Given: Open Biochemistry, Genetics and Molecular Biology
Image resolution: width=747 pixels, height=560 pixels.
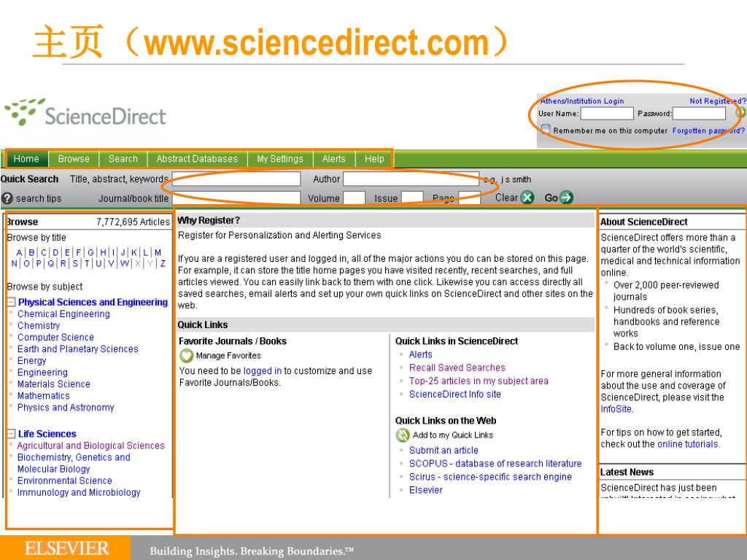Looking at the screenshot, I should 74,463.
